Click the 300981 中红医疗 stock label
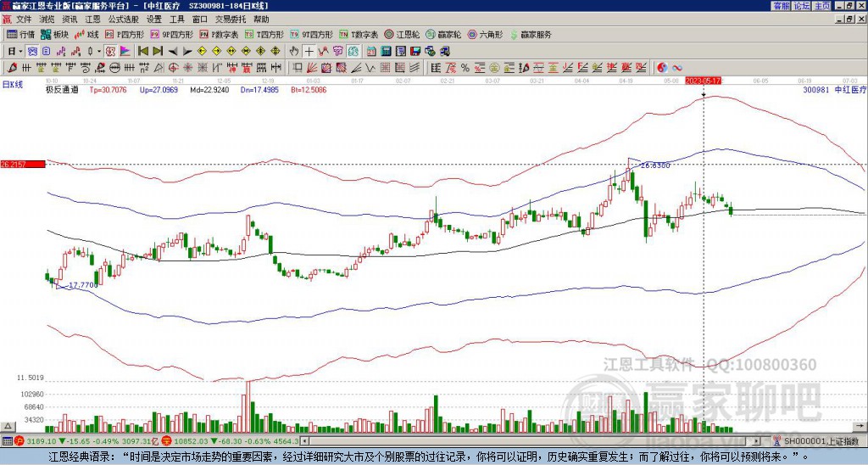This screenshot has height=465, width=868. (834, 90)
